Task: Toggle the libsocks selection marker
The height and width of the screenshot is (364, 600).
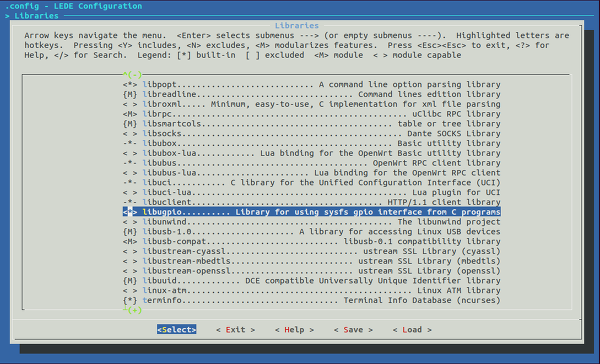Action: click(130, 134)
